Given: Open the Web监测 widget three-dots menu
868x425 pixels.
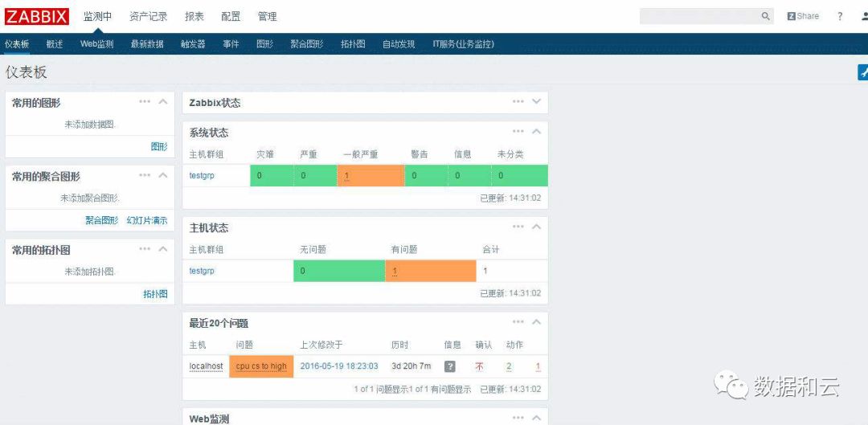Looking at the screenshot, I should pos(518,417).
